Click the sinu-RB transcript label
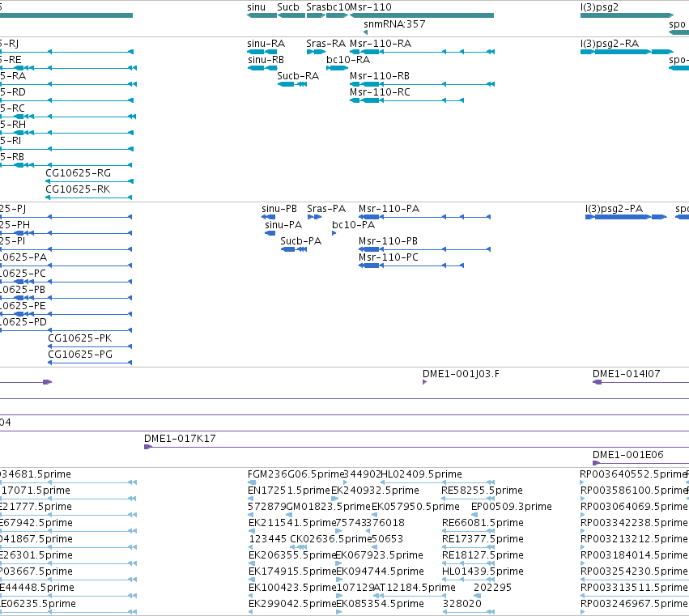Image resolution: width=689 pixels, height=616 pixels. point(266,60)
